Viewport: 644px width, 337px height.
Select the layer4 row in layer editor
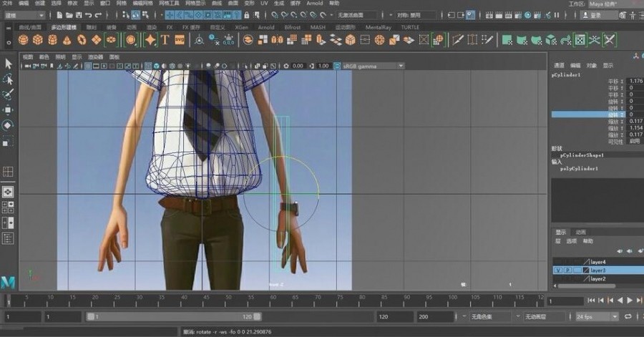(597, 262)
